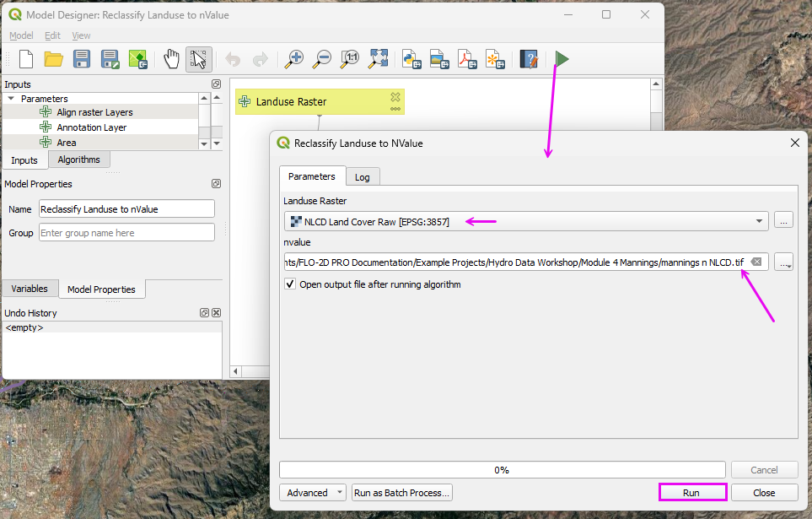Toggle Open output file after running checkbox
The width and height of the screenshot is (812, 519).
[291, 284]
